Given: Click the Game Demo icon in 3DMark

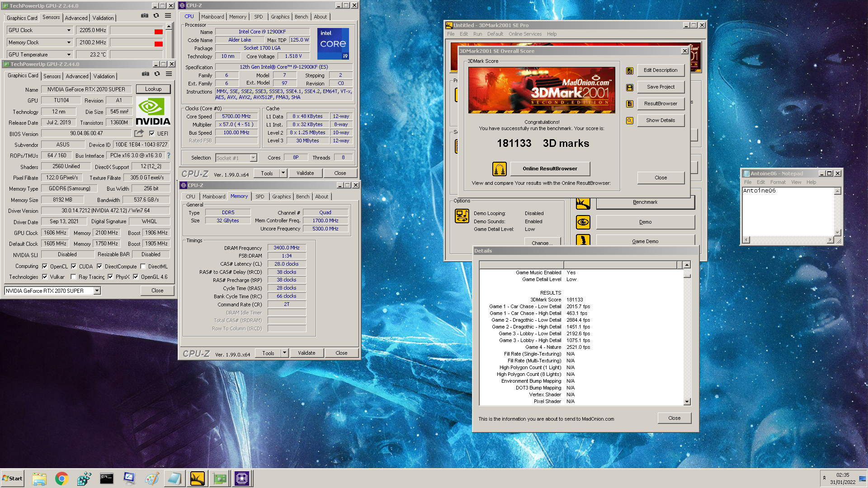Looking at the screenshot, I should click(x=583, y=240).
